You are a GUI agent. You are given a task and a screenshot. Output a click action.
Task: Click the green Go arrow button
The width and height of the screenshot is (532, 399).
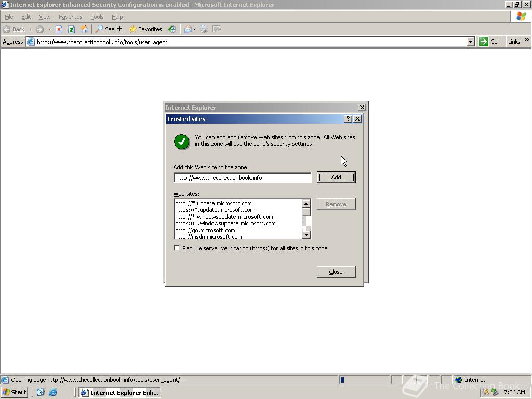(x=483, y=42)
